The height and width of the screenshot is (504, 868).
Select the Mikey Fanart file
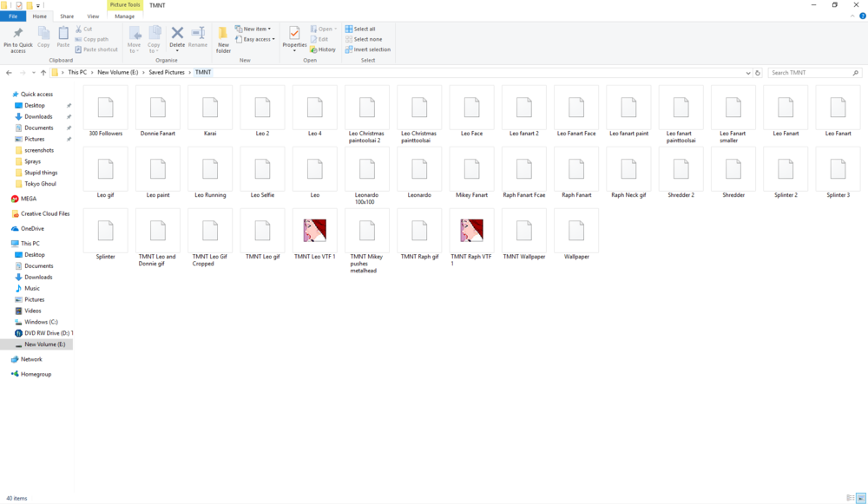click(471, 173)
